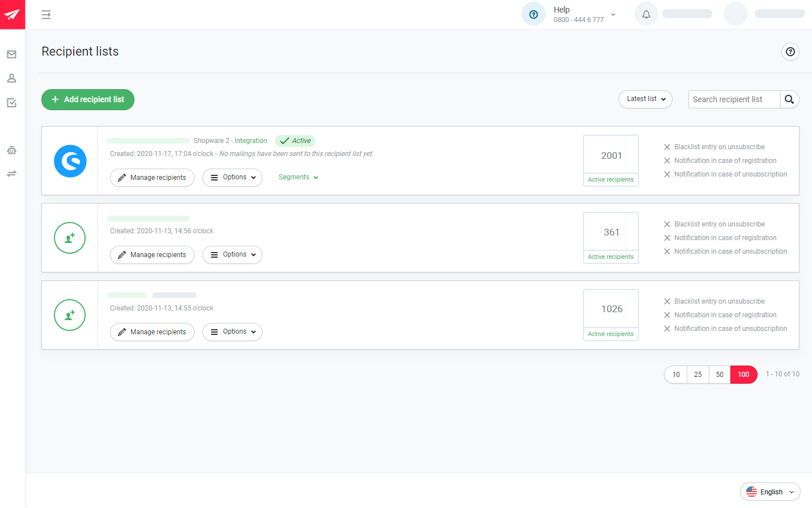Screen dimensions: 812x508
Task: Click add-person icon of 1026 recipients list
Action: click(x=70, y=315)
